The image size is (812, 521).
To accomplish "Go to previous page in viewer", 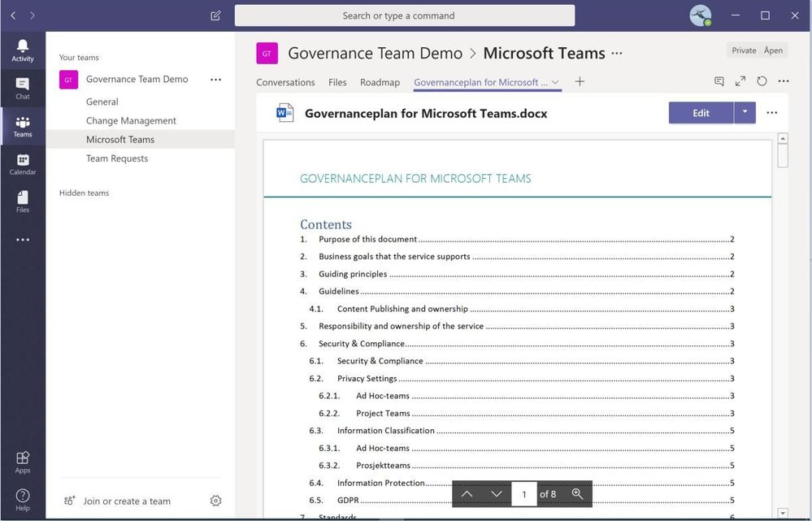I will pos(467,494).
